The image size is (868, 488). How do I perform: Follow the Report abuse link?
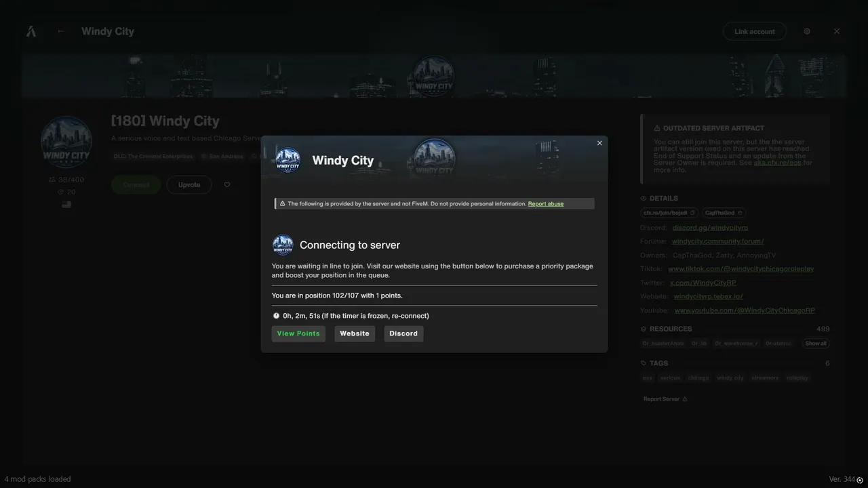[x=546, y=203]
